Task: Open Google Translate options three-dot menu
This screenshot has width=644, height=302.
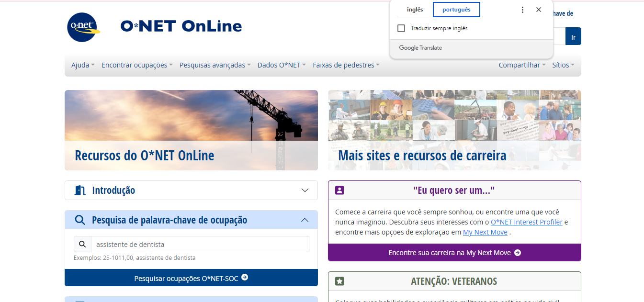Action: pyautogui.click(x=522, y=10)
